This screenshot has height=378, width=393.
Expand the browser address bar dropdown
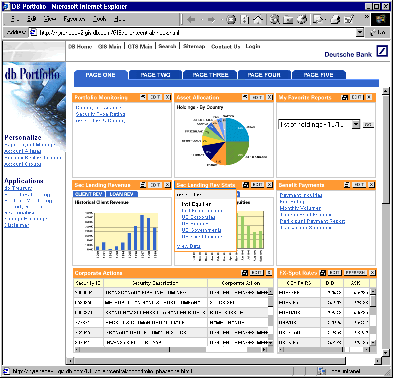(x=360, y=32)
